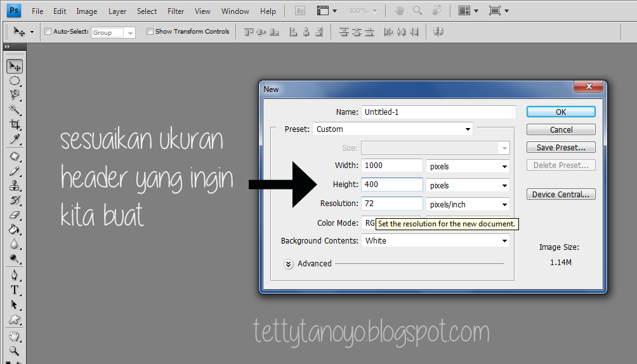Select the Crop tool

coord(14,124)
